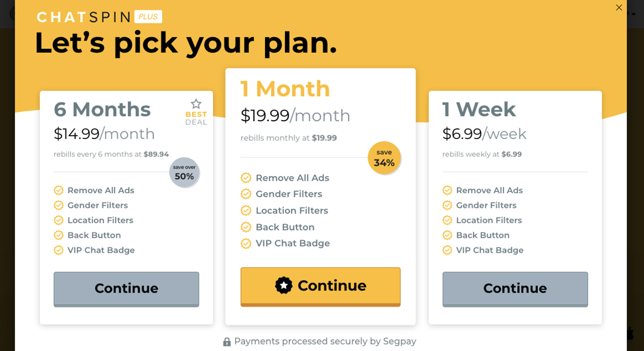Select the 6 Months plan heading

click(x=102, y=109)
